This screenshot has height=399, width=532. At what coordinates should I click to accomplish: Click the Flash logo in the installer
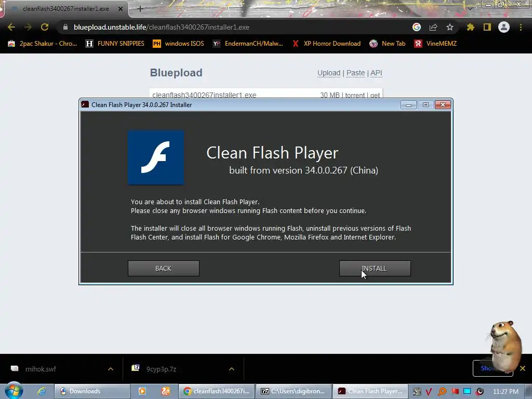coord(156,157)
